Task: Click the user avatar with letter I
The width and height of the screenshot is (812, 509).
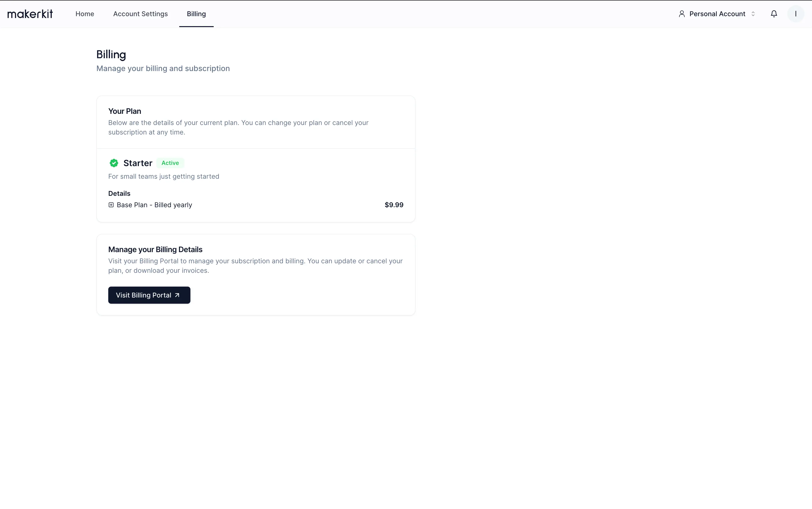Action: 796,14
